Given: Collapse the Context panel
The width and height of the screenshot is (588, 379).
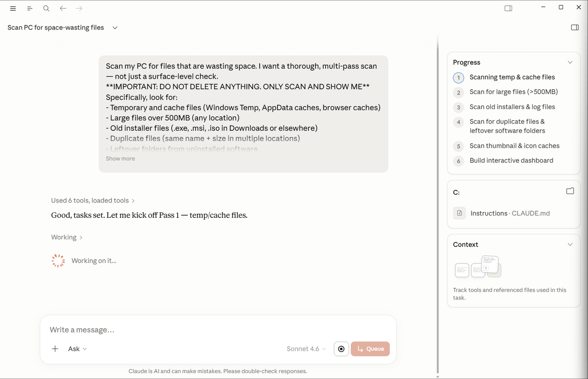Looking at the screenshot, I should point(570,245).
